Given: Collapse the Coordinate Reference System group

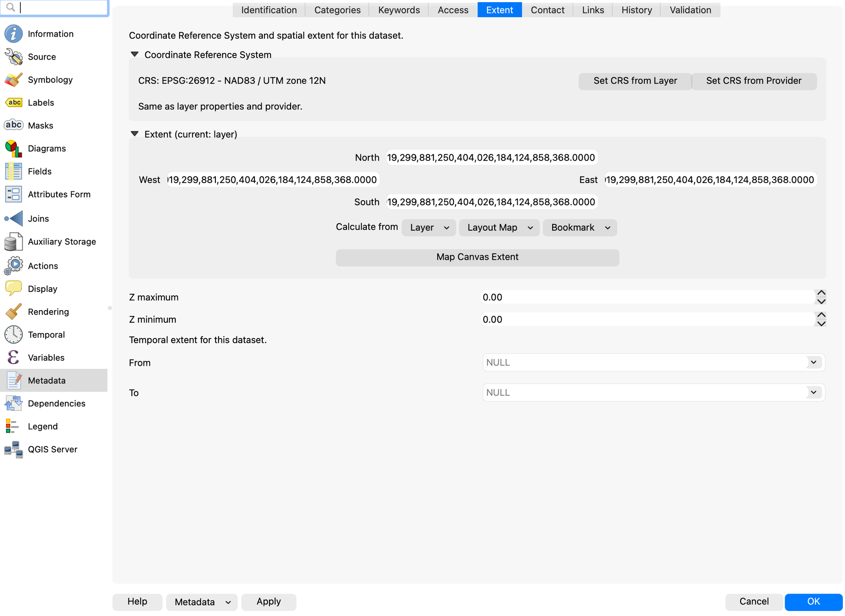Looking at the screenshot, I should 135,55.
